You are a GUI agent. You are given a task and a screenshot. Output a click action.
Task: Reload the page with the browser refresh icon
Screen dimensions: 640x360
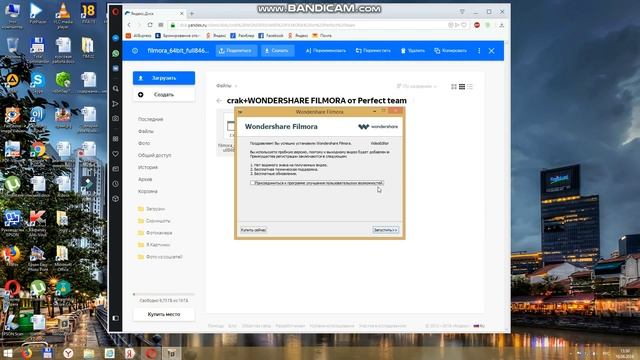(x=150, y=25)
